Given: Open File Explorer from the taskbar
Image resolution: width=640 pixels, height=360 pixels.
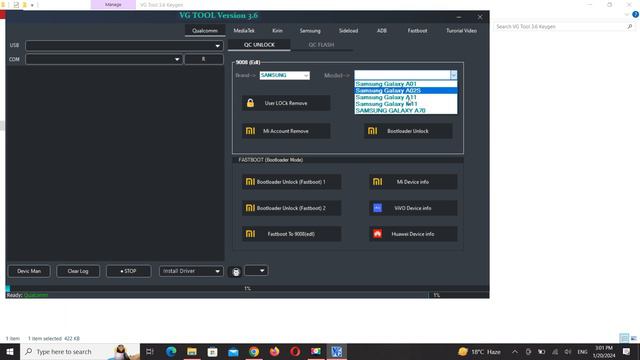Looking at the screenshot, I should click(192, 351).
